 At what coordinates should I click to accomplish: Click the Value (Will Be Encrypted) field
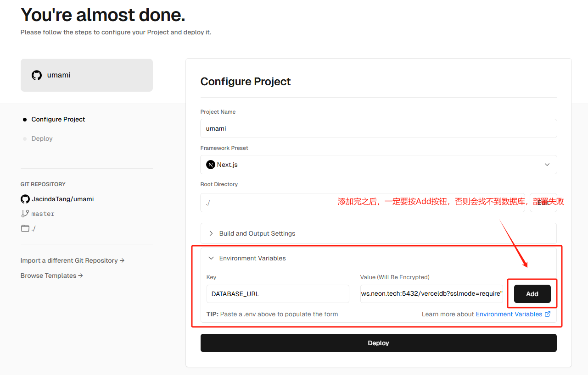tap(431, 294)
